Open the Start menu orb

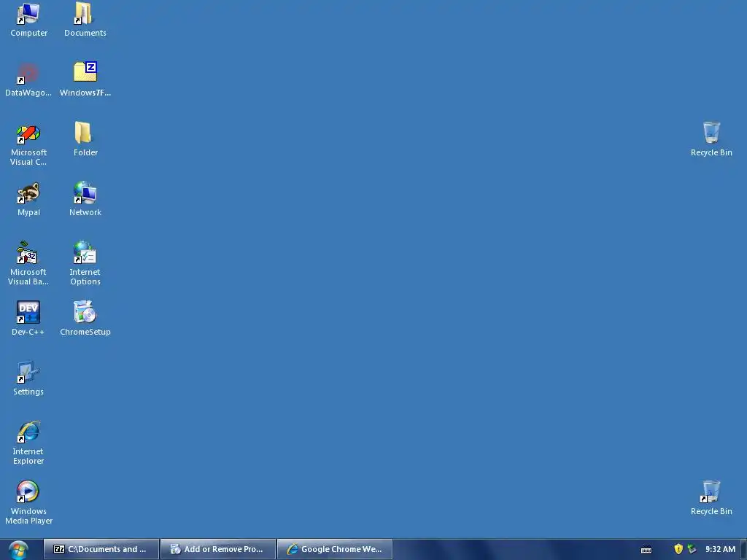click(x=18, y=550)
